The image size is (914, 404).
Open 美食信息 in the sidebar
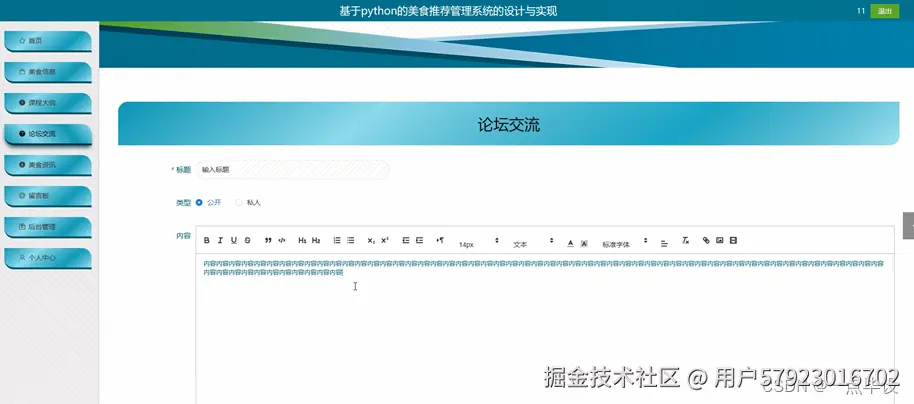(x=48, y=72)
